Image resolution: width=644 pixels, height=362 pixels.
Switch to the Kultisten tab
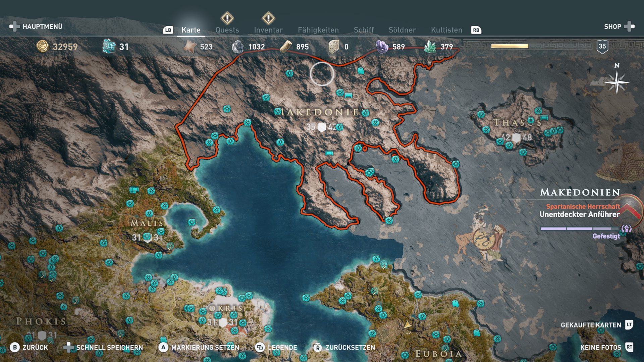coord(446,30)
